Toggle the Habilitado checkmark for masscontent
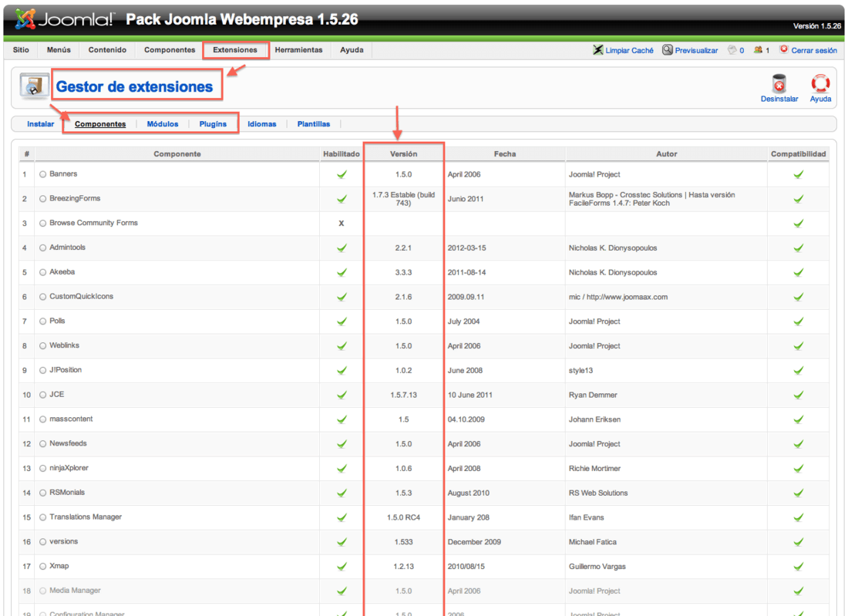 (x=342, y=419)
